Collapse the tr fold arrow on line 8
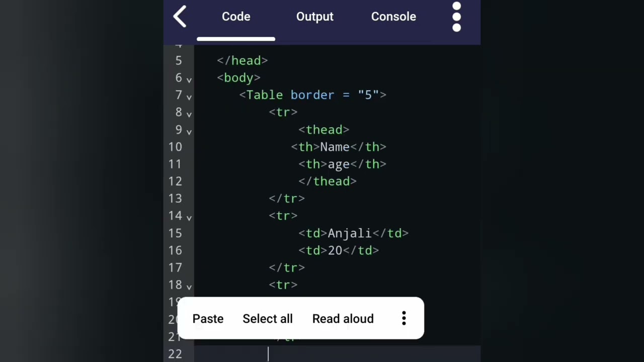Screen dimensions: 644x362 (x=189, y=114)
